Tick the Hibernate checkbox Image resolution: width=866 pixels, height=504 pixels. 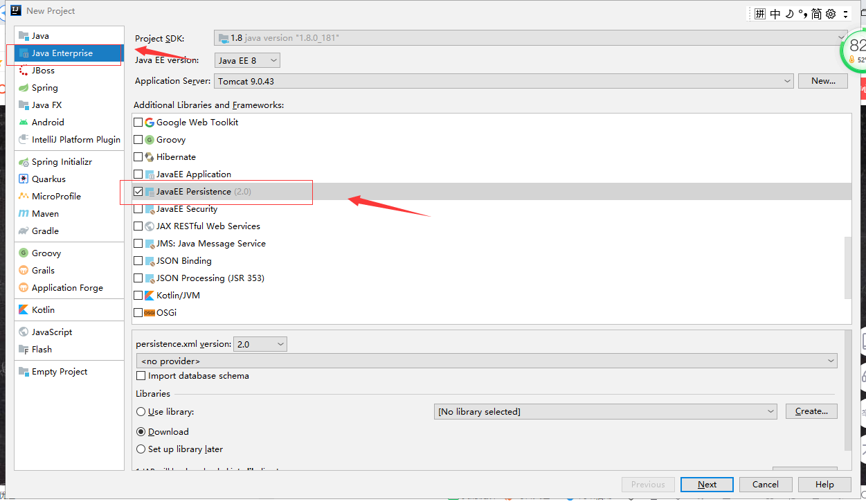coord(138,156)
